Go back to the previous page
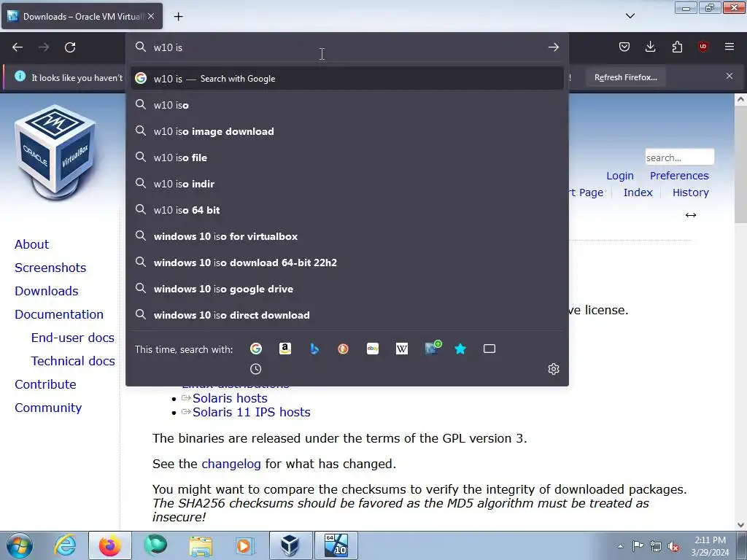The image size is (747, 560). point(18,47)
